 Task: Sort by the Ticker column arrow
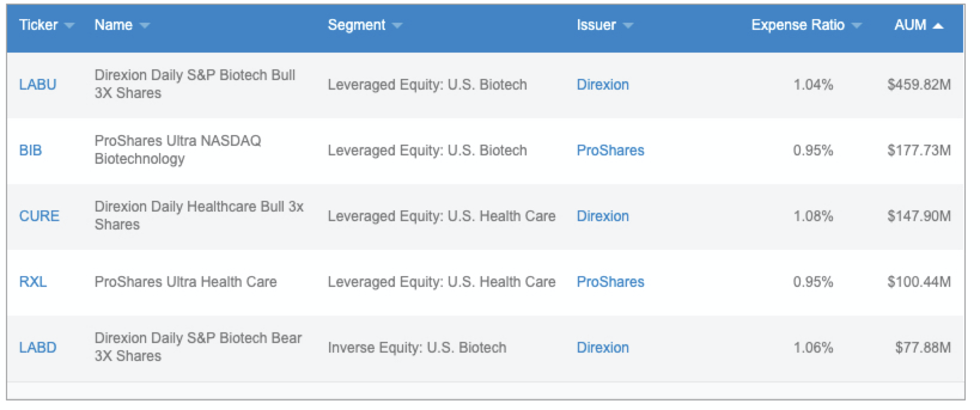point(69,26)
